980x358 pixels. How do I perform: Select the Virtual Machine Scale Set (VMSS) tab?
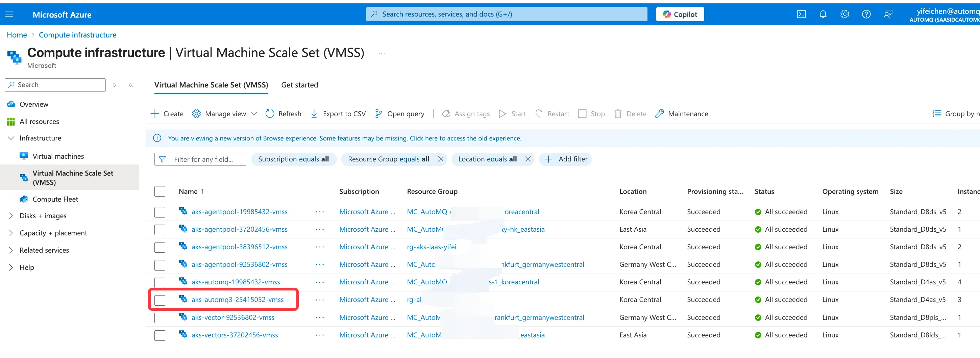211,85
